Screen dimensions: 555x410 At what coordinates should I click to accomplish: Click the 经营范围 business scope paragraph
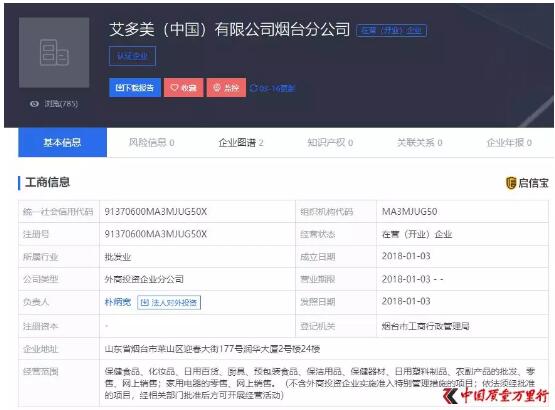click(x=320, y=383)
